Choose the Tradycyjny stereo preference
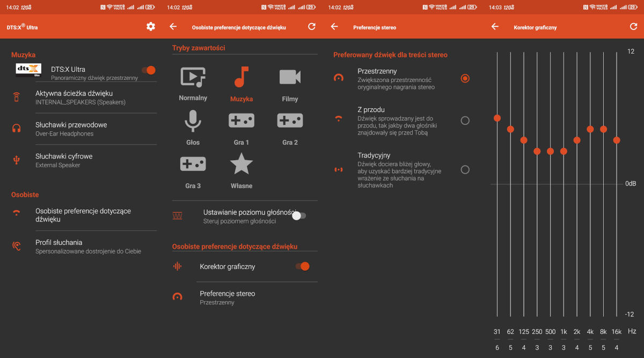This screenshot has height=358, width=644. (x=465, y=169)
